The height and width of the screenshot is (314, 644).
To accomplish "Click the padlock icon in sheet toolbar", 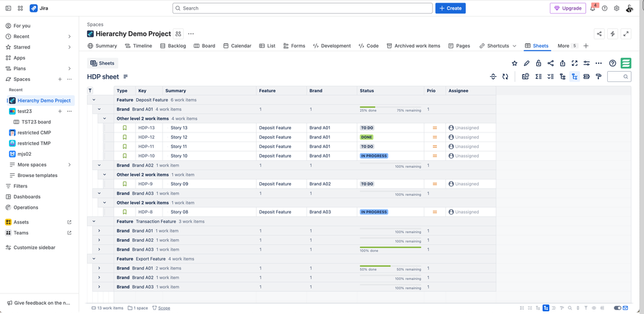I will coord(539,63).
